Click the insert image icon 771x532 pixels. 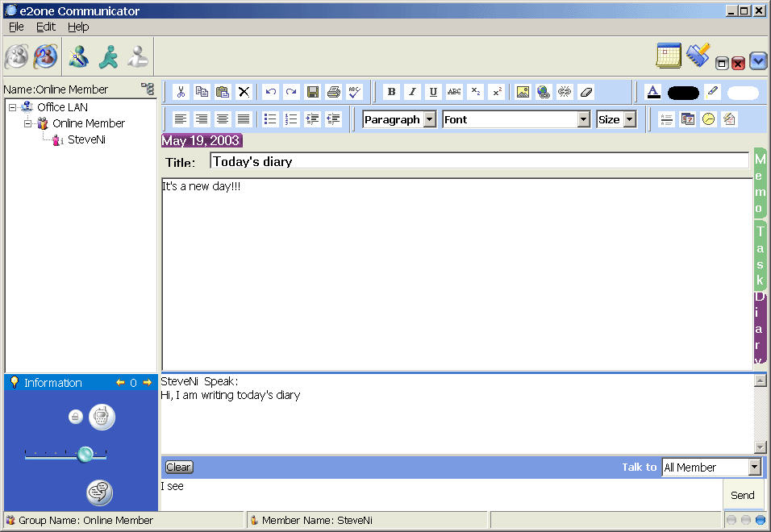click(523, 92)
